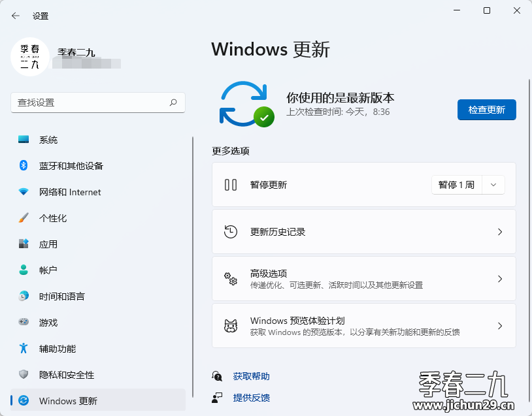Open 更新历史记录 label

click(x=278, y=232)
